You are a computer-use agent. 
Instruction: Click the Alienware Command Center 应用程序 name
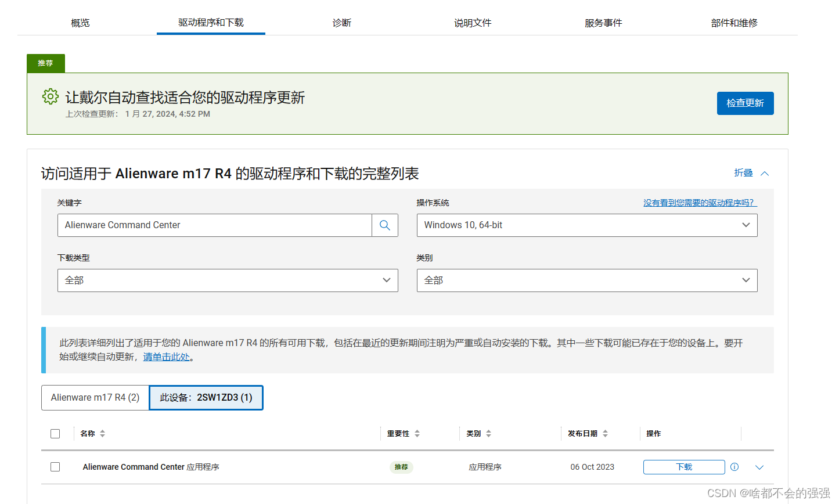click(x=151, y=467)
